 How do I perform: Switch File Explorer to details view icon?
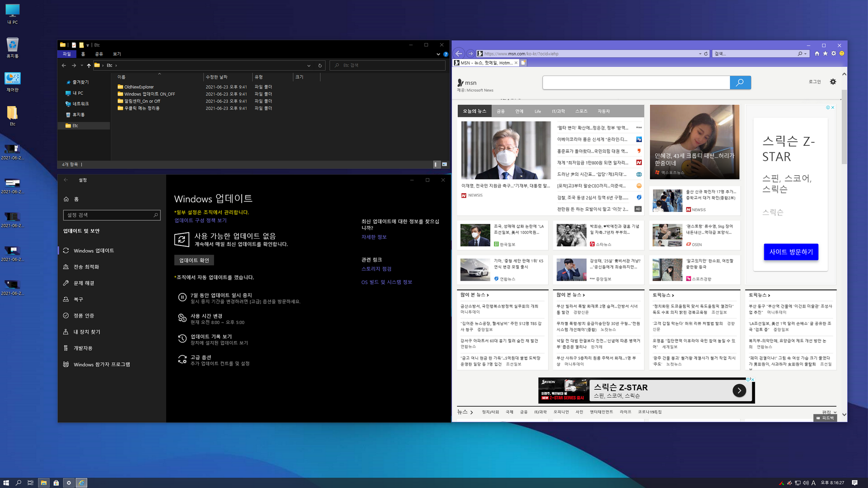point(436,165)
